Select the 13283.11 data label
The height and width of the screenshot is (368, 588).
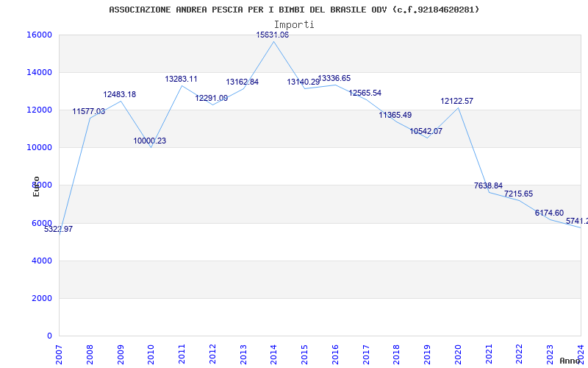[x=181, y=79]
